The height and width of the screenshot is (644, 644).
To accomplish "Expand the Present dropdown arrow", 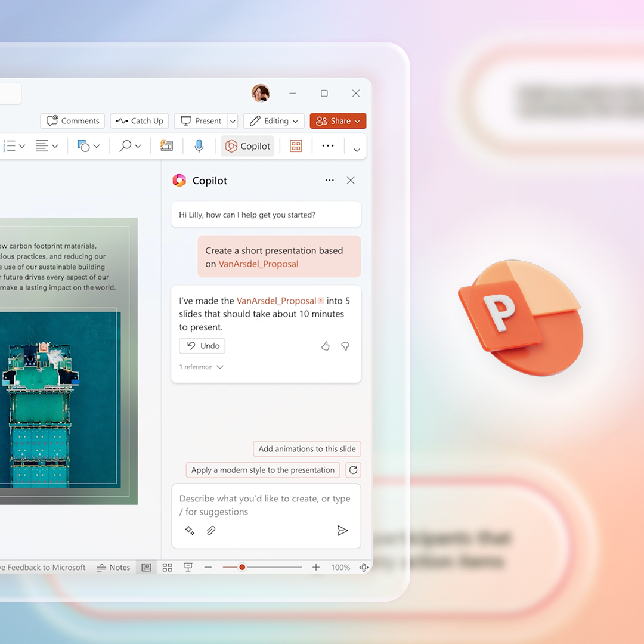I will coord(233,120).
